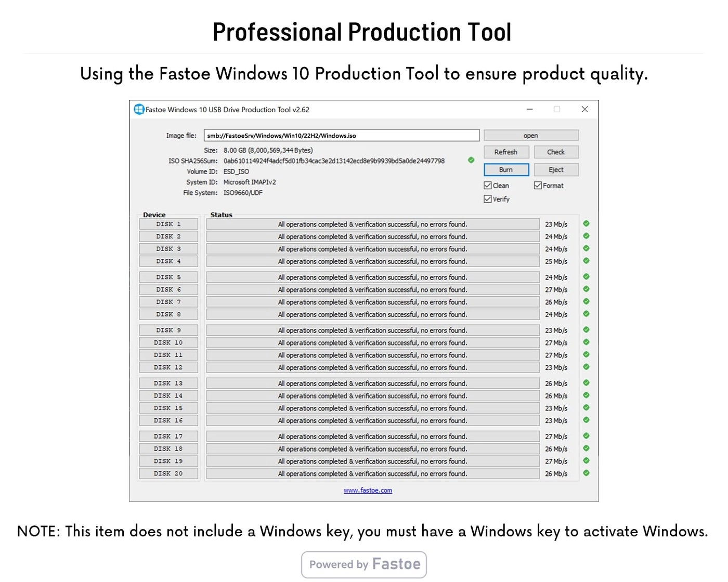Viewport: 728px width, 582px height.
Task: Click the green success icon for DISK 15
Action: click(586, 408)
